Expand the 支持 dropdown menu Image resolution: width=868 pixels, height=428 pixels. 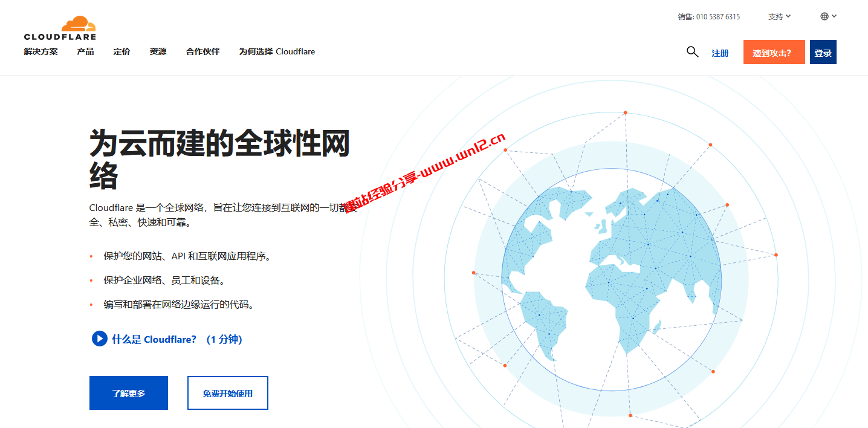coord(779,16)
